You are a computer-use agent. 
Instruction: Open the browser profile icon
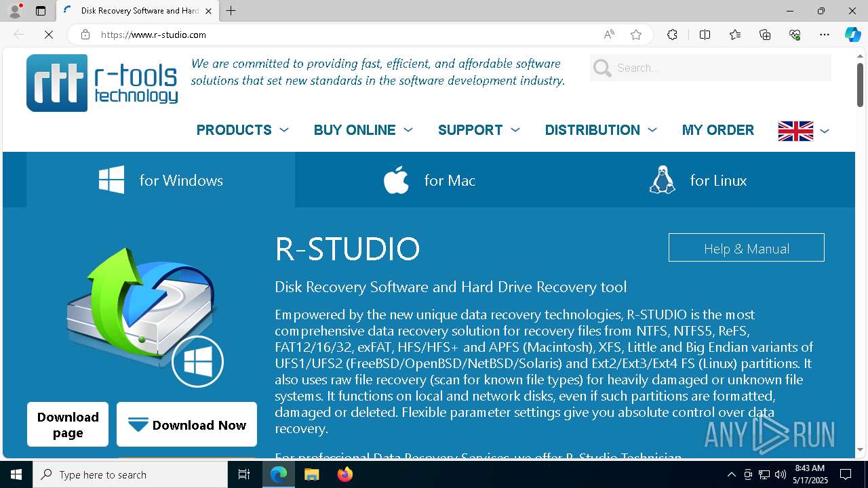click(x=15, y=10)
